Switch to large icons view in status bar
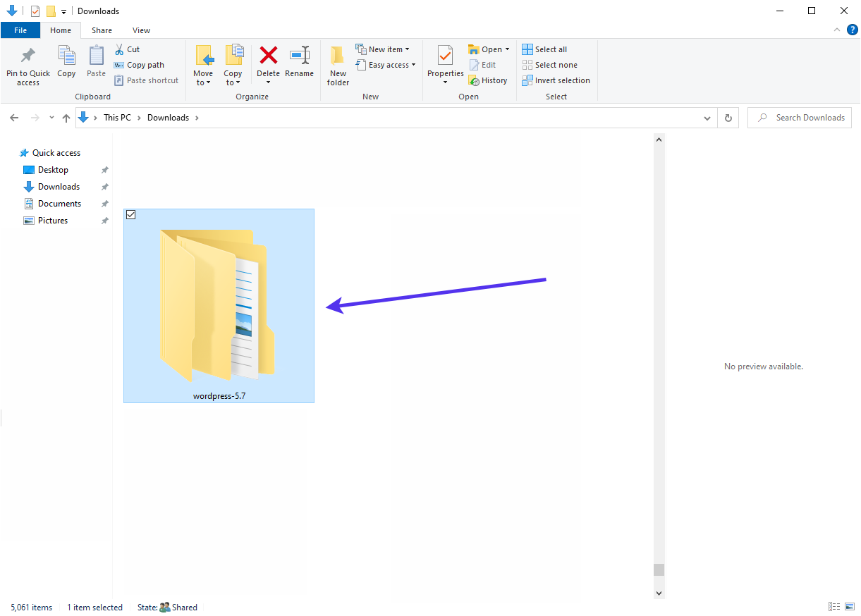 point(850,607)
